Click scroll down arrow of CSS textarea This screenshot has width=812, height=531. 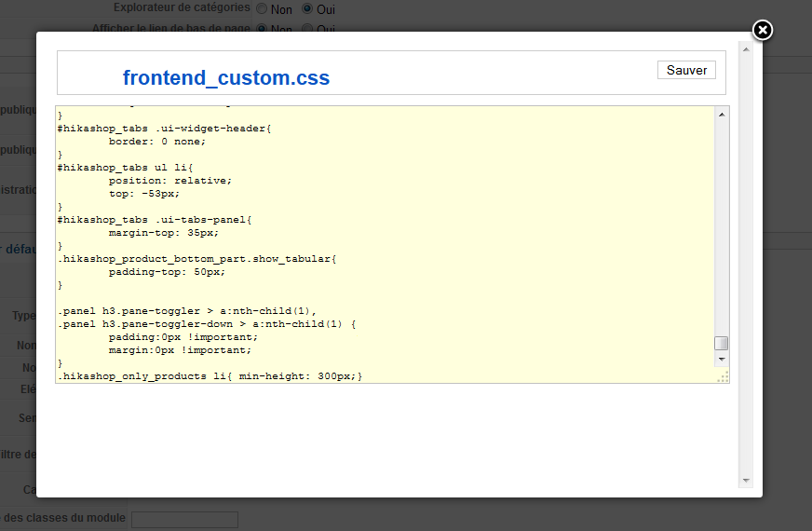click(x=722, y=359)
